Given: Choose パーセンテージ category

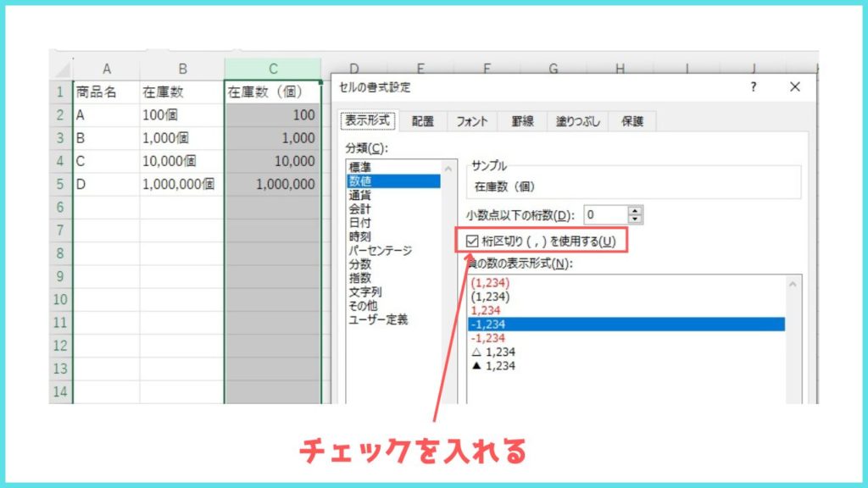Looking at the screenshot, I should click(380, 250).
